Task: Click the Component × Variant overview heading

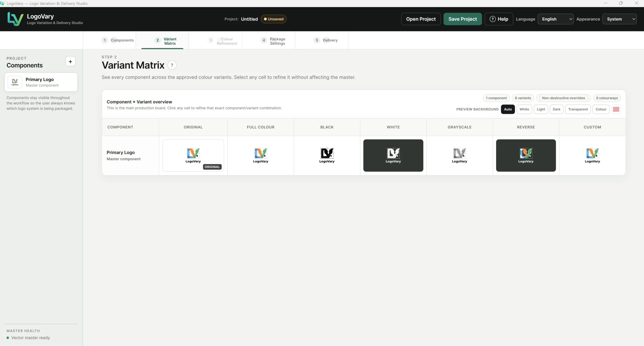Action: pos(139,102)
